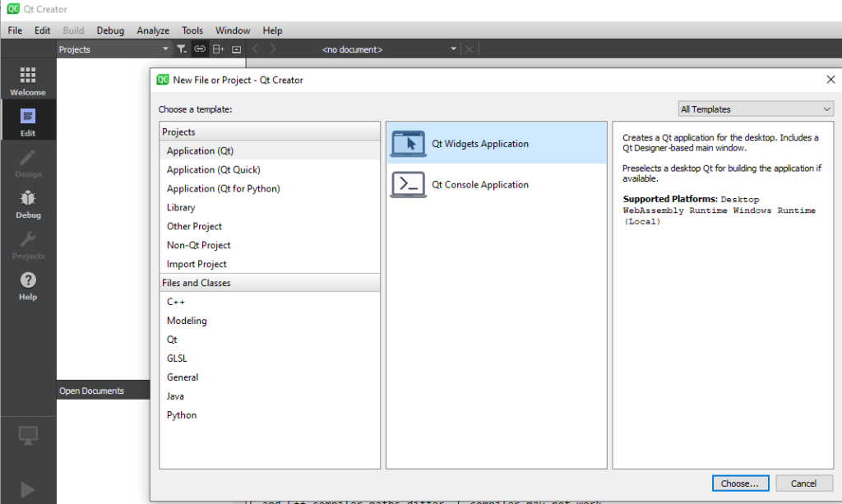Viewport: 842px width, 504px height.
Task: Open the no document dropdown
Action: (x=389, y=49)
